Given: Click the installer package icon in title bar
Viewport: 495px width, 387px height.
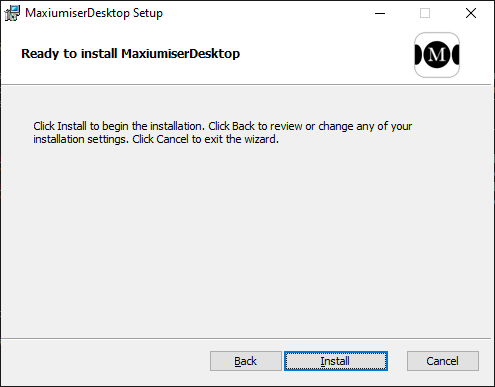Looking at the screenshot, I should (x=12, y=13).
